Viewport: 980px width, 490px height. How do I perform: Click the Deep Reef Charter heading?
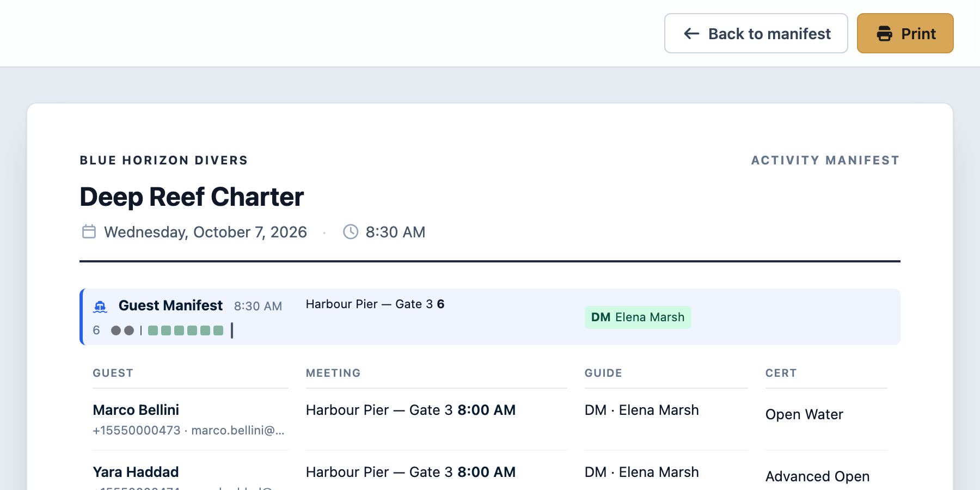coord(192,197)
